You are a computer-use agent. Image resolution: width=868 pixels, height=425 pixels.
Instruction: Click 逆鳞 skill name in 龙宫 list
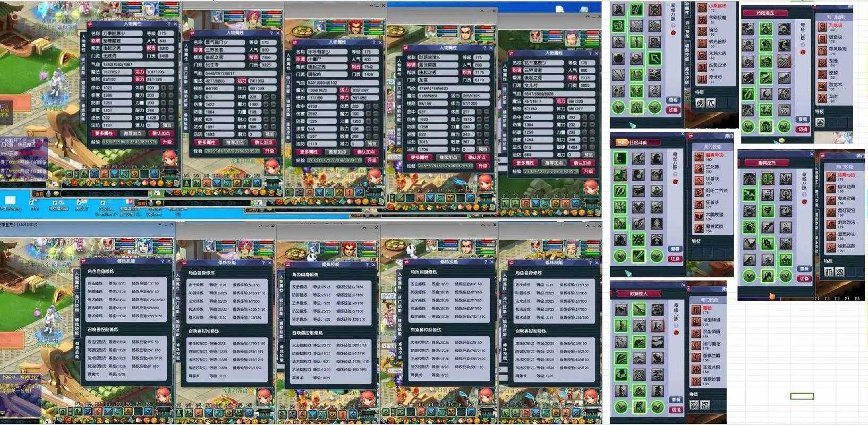coord(833,73)
